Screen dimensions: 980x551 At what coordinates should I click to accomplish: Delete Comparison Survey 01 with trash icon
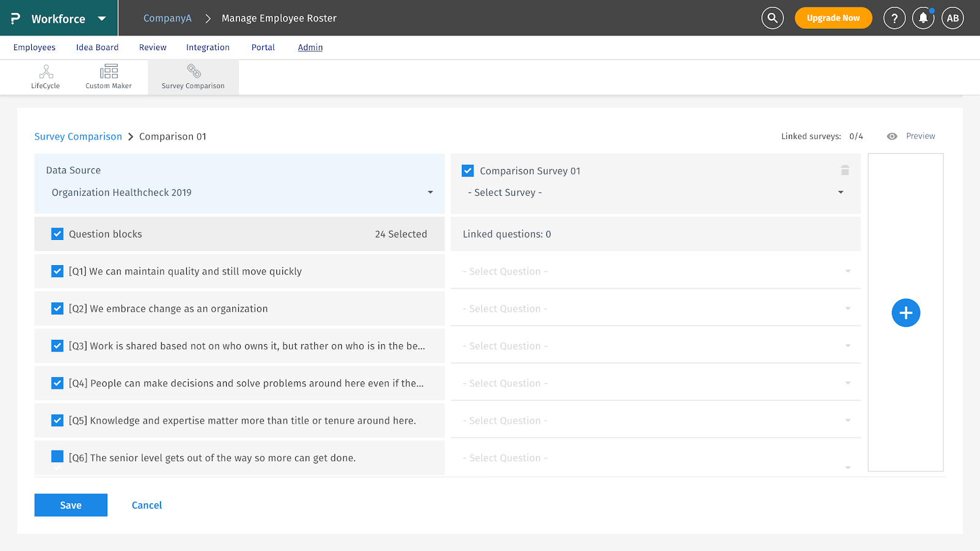(845, 170)
